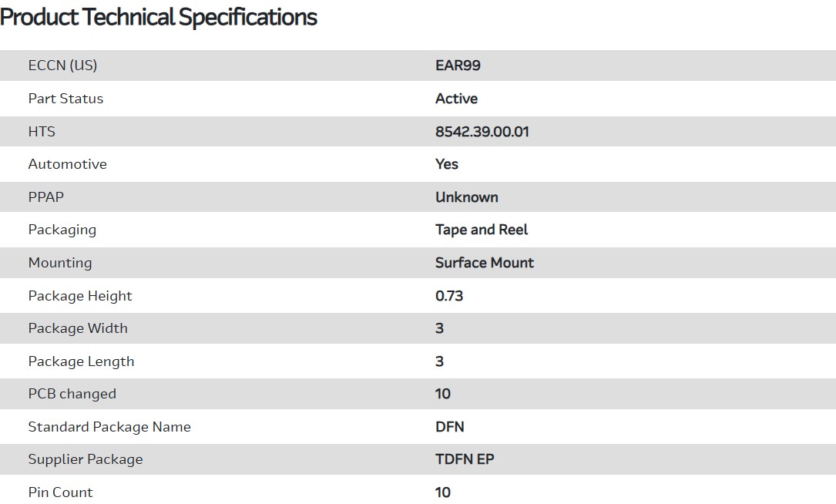Click the PCB changed label
This screenshot has height=504, width=836.
tap(72, 394)
